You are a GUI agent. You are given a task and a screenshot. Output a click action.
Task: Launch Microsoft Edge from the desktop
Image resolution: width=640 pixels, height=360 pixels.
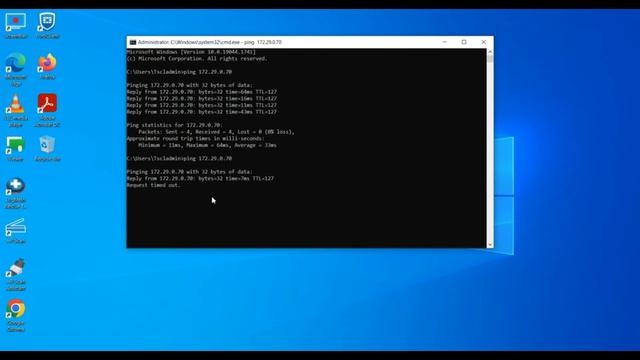[x=16, y=69]
